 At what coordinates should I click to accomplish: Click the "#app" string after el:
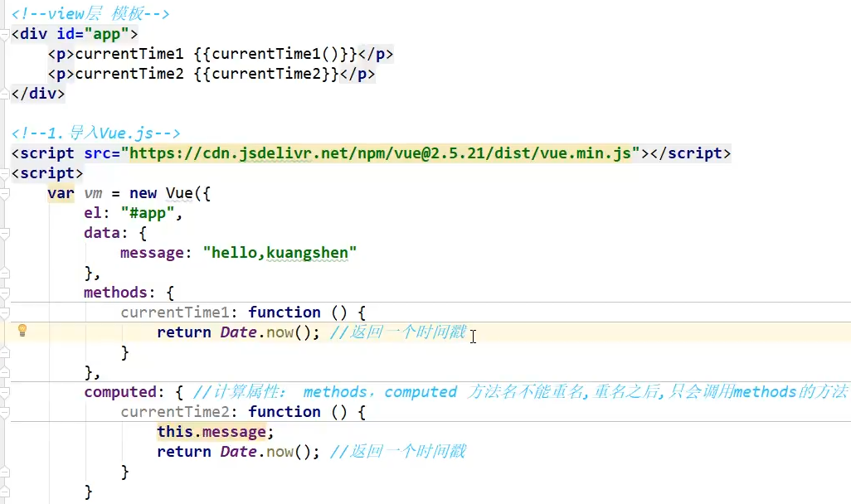[147, 213]
